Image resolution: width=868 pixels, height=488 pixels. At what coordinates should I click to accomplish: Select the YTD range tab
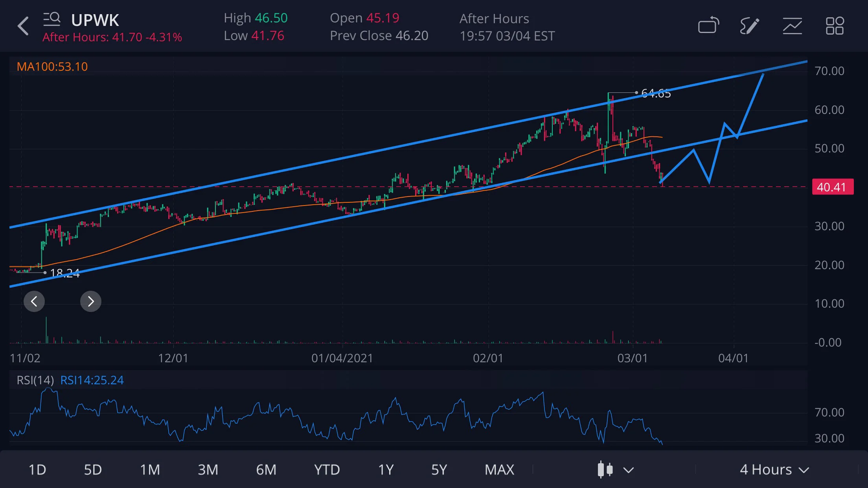tap(327, 470)
